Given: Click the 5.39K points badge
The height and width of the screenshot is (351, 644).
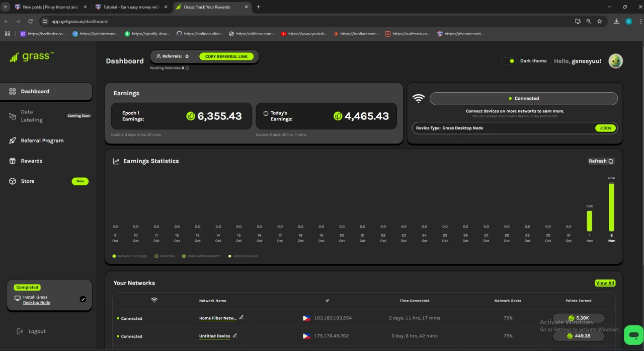Looking at the screenshot, I should point(579,318).
